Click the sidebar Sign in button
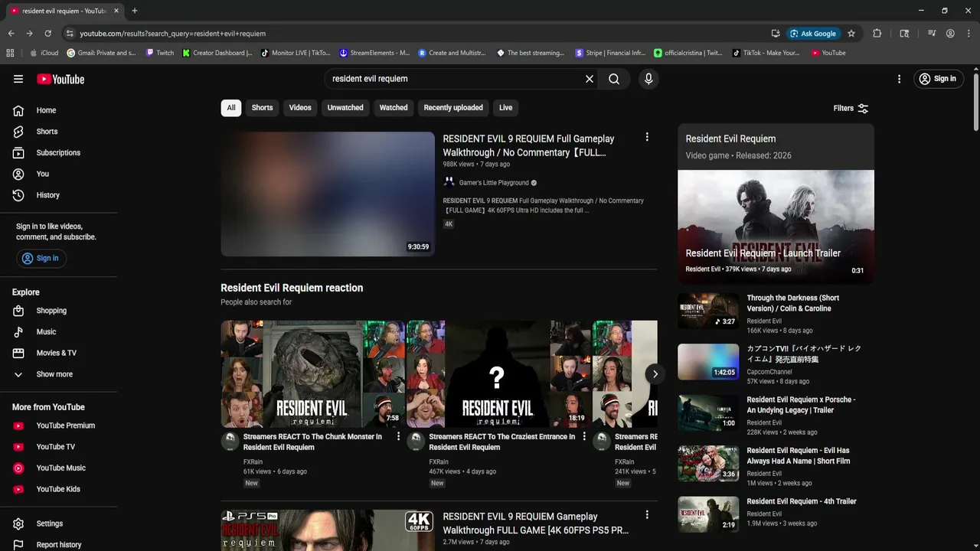980x551 pixels. click(41, 259)
